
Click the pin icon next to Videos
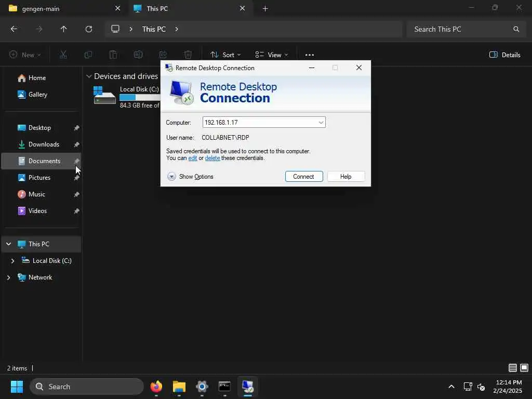tap(77, 211)
